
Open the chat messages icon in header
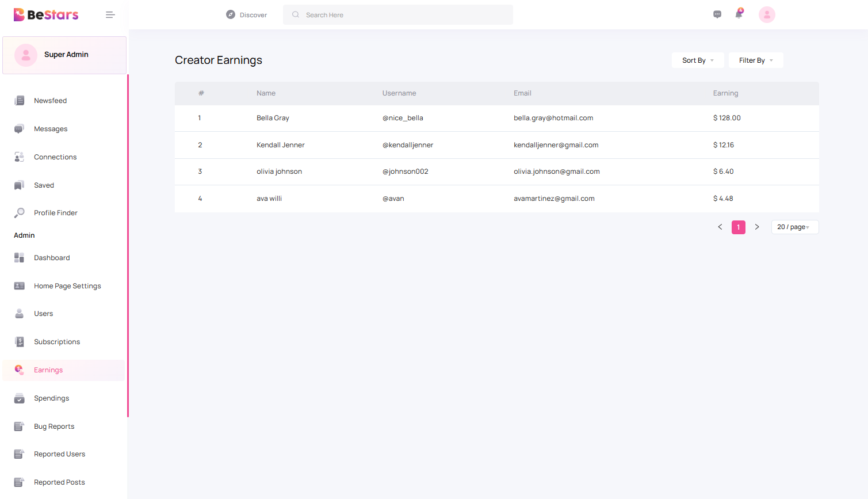pyautogui.click(x=717, y=15)
